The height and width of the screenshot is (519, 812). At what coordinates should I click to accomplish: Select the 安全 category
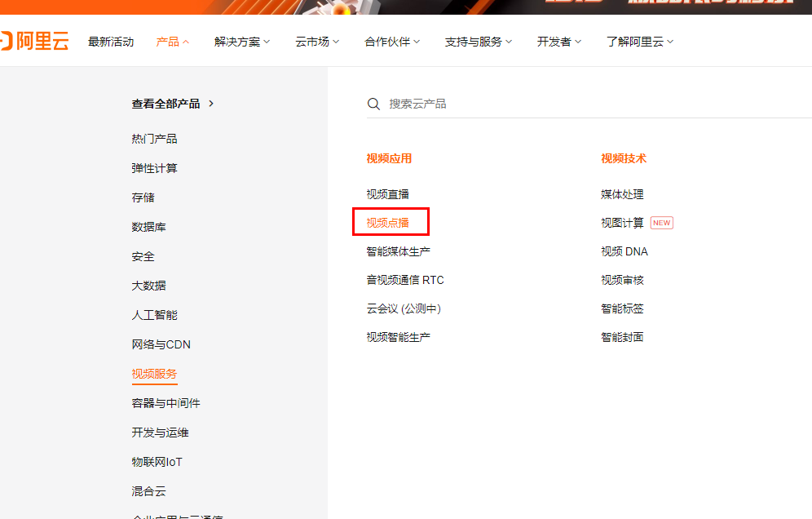tap(143, 256)
